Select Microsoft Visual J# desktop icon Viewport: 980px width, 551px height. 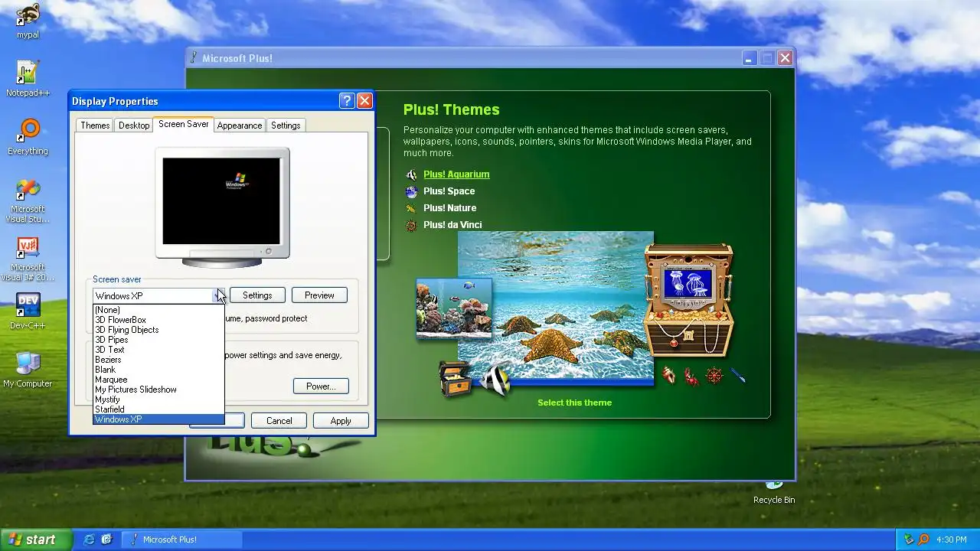click(x=28, y=259)
